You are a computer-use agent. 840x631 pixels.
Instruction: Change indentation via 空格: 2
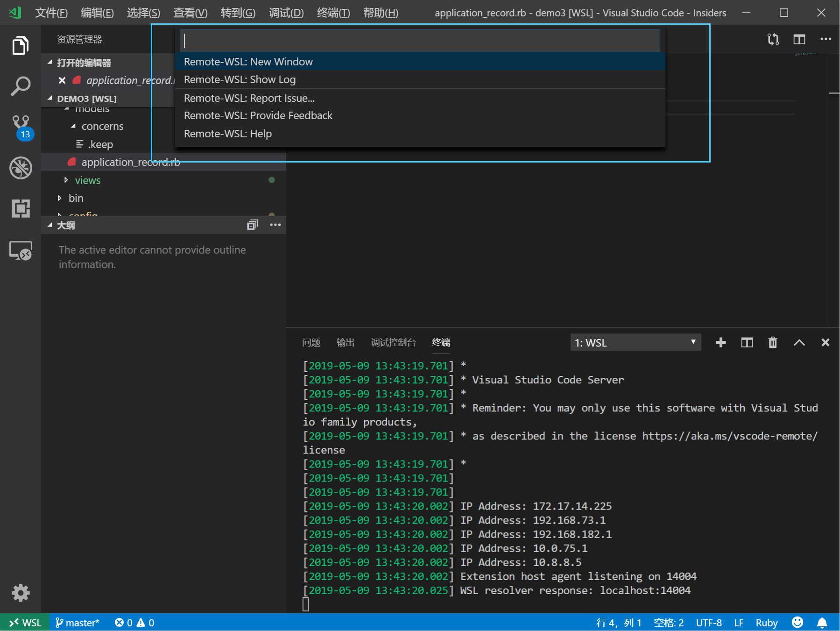(669, 623)
